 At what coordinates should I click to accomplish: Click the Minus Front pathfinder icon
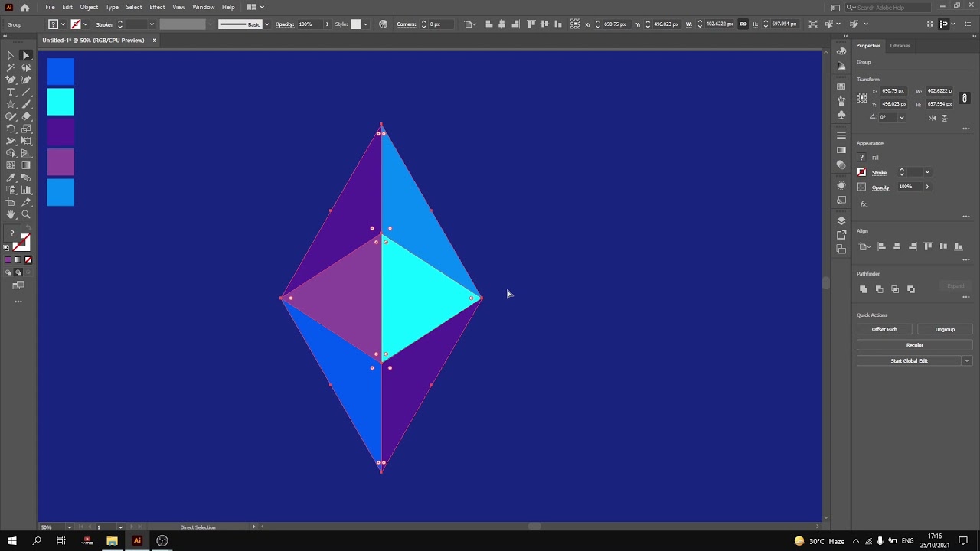(879, 289)
